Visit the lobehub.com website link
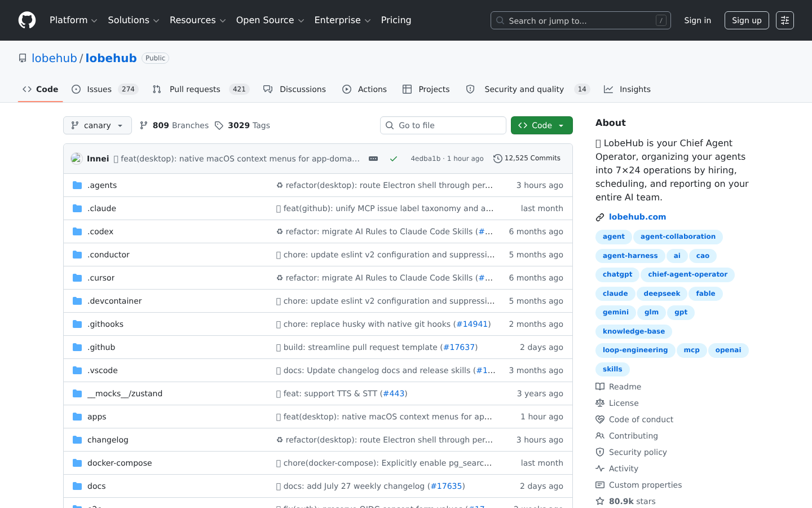812x508 pixels. 637,217
